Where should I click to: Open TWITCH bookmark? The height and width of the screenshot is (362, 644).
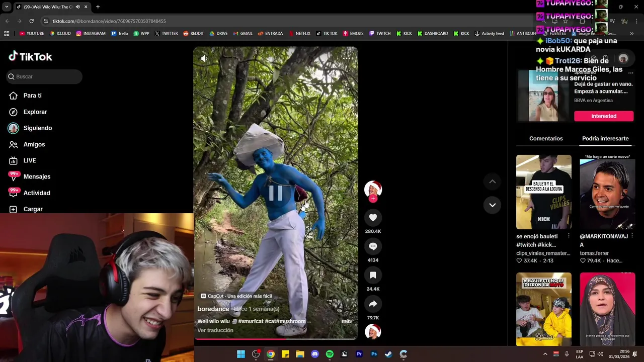click(x=380, y=34)
